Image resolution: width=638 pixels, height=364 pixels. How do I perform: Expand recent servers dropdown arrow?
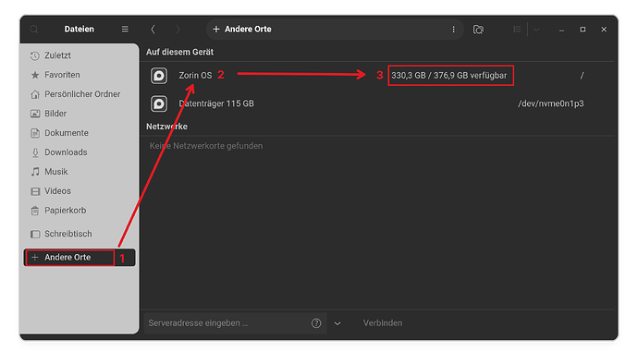pos(337,323)
